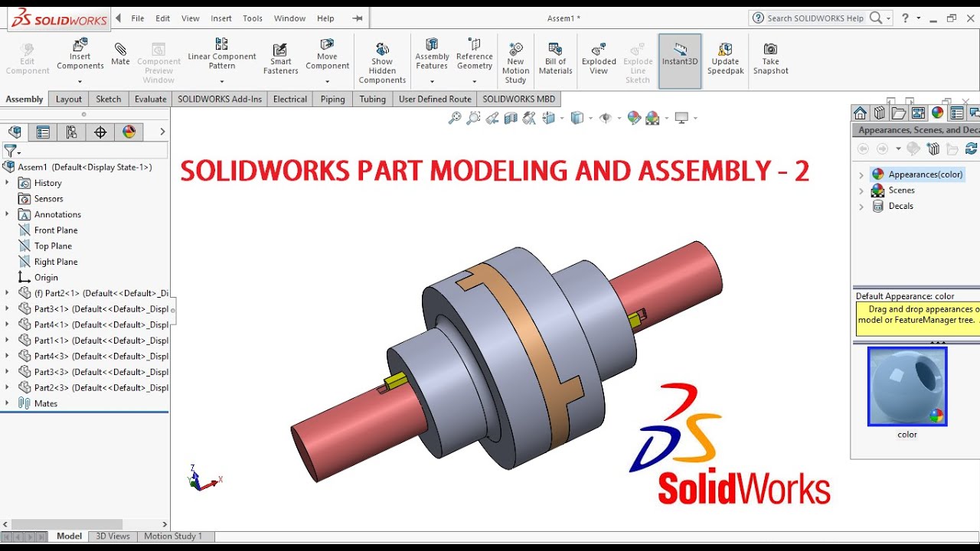Switch to the Sketch tab

(x=108, y=99)
